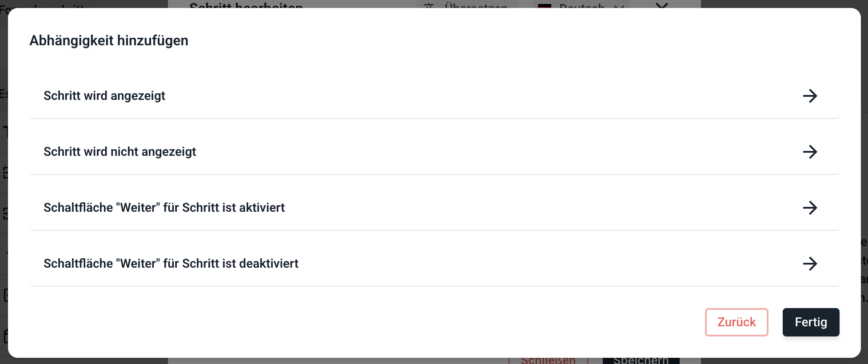
Task: Select "Schritt wird angezeigt" dependency
Action: point(434,96)
